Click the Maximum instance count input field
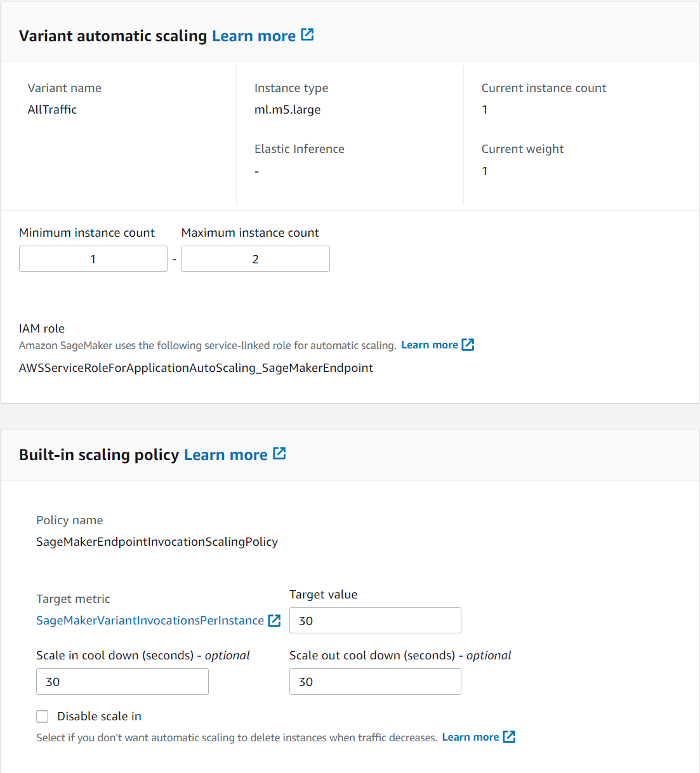Viewport: 700px width, 773px height. [255, 258]
